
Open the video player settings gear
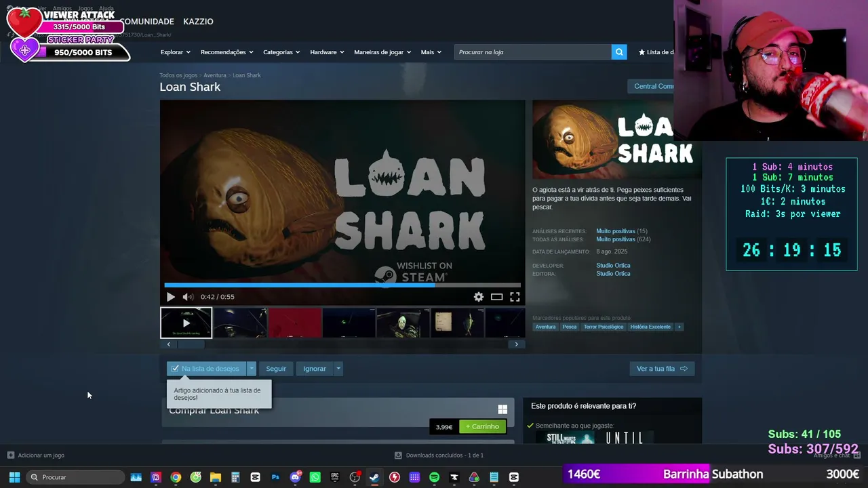[x=479, y=297]
